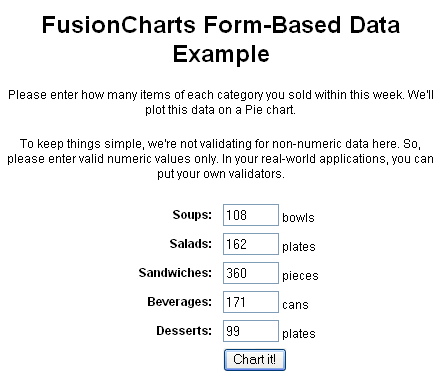The height and width of the screenshot is (387, 445).
Task: Click the plates unit beside Salads field
Action: (x=299, y=247)
